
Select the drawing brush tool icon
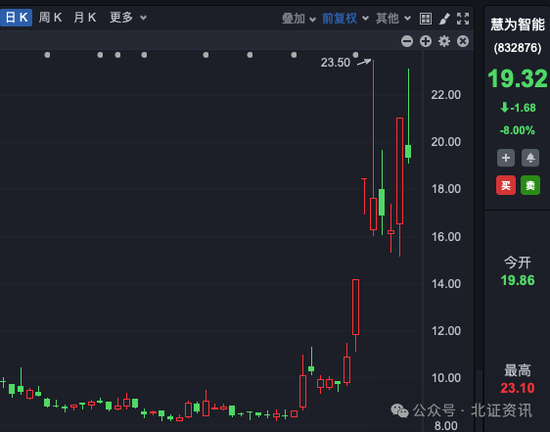(444, 19)
